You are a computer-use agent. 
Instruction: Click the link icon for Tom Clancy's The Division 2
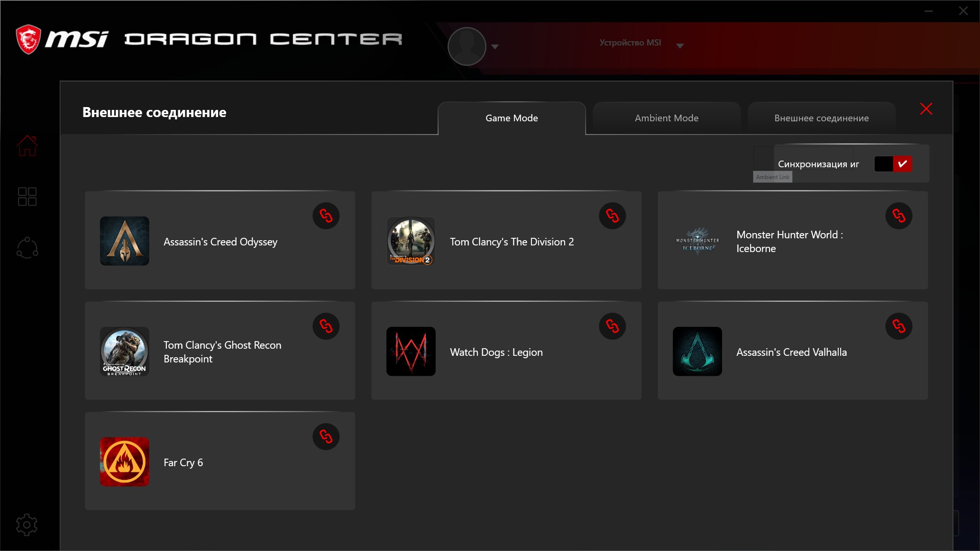(612, 216)
